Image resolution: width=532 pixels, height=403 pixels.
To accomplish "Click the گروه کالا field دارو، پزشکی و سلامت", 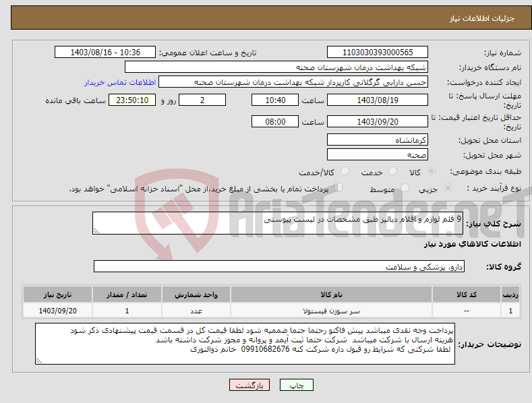I will pyautogui.click(x=279, y=266).
